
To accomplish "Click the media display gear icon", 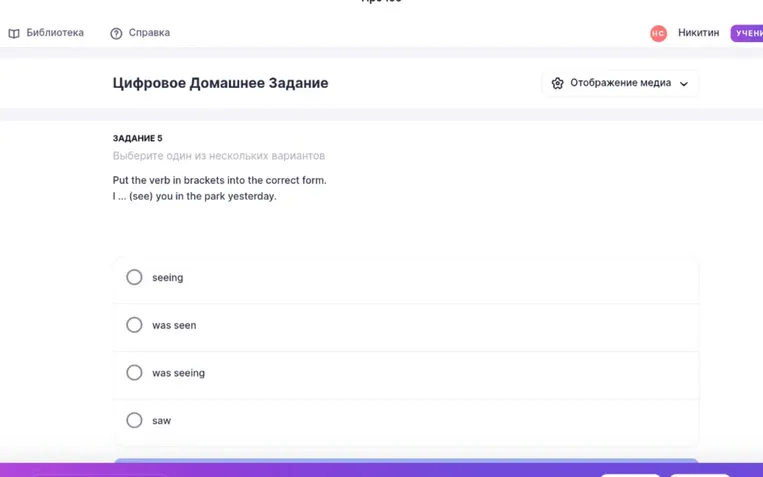I will point(557,83).
